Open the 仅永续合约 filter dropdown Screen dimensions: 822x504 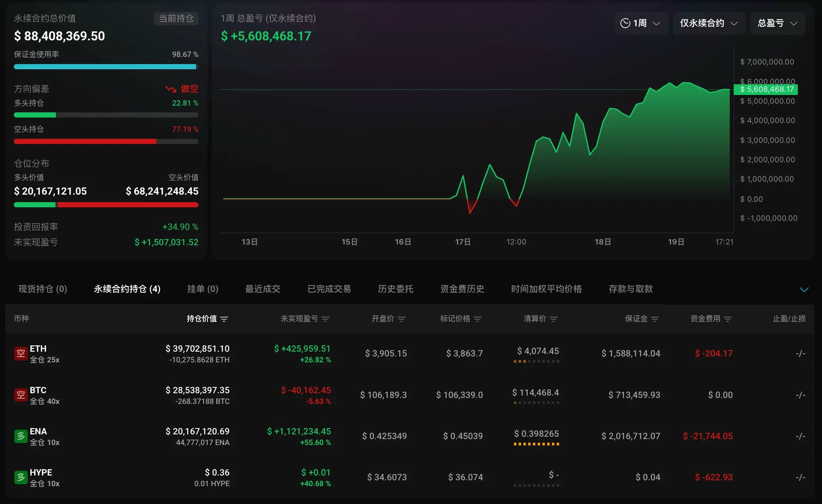[x=708, y=23]
